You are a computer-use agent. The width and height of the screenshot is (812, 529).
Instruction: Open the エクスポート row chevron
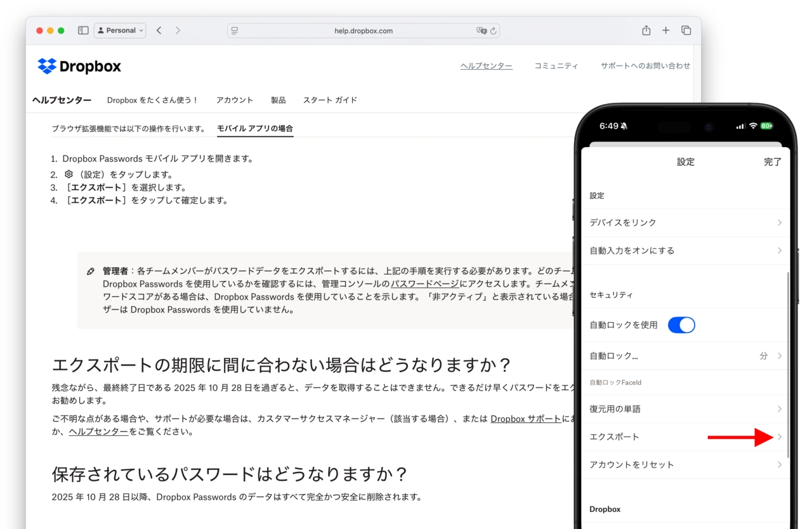[779, 437]
